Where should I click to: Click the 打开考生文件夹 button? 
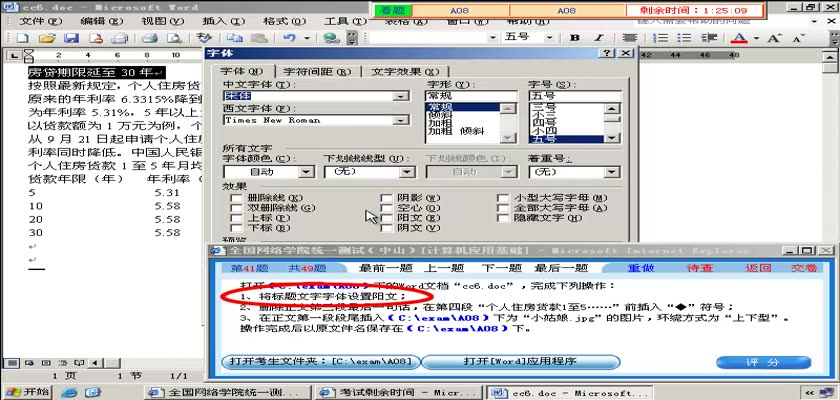tap(321, 361)
